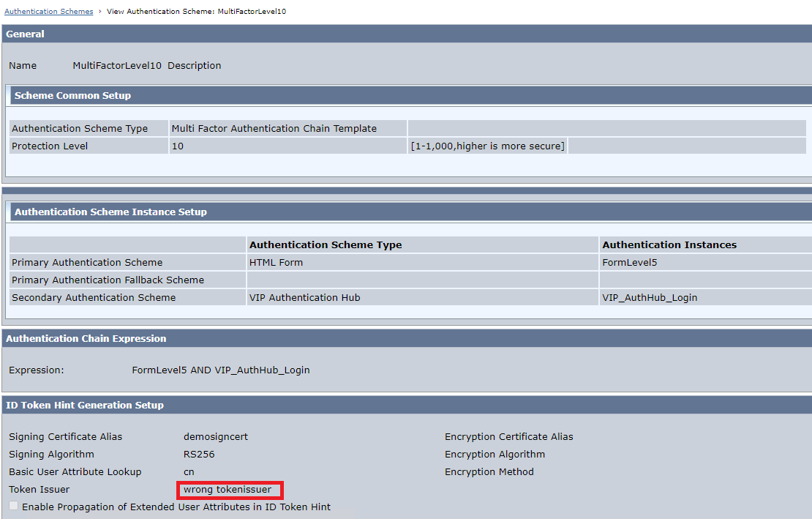The height and width of the screenshot is (519, 812).
Task: Select the FormLevel5 authentication instance
Action: 629,263
